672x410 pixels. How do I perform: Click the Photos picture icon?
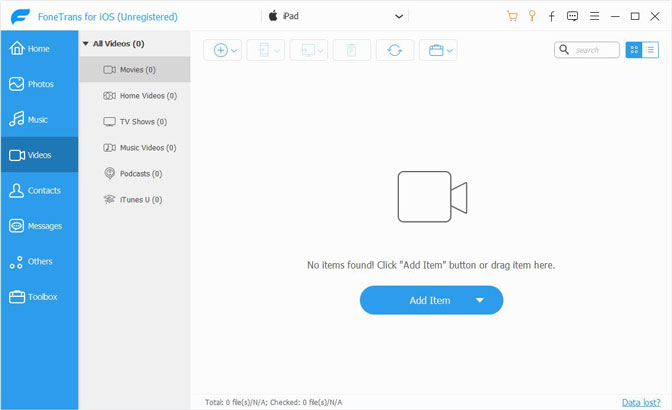pos(16,84)
